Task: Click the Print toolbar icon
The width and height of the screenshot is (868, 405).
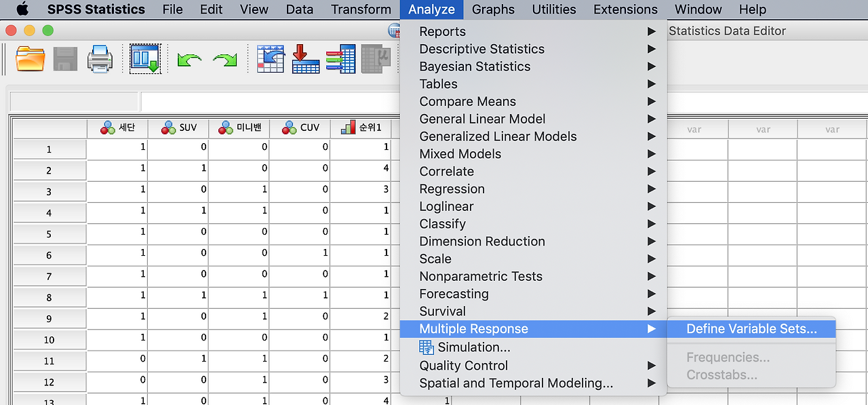Action: coord(100,59)
